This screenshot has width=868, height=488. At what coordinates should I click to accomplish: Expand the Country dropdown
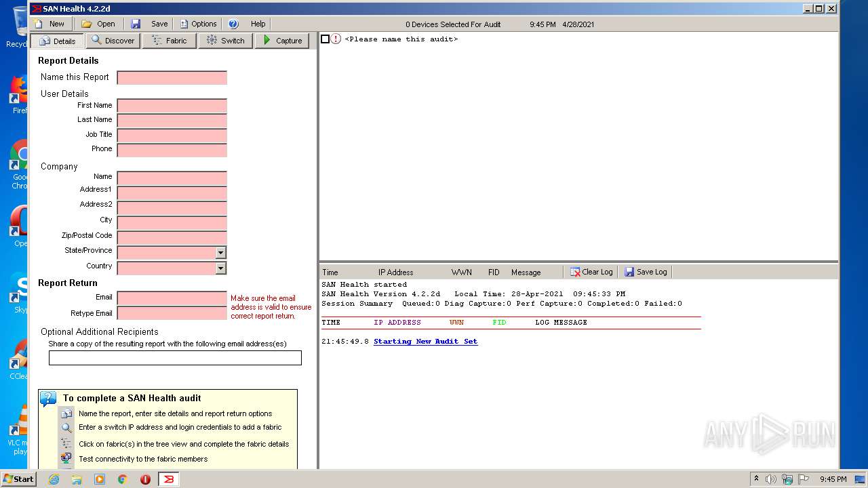220,268
